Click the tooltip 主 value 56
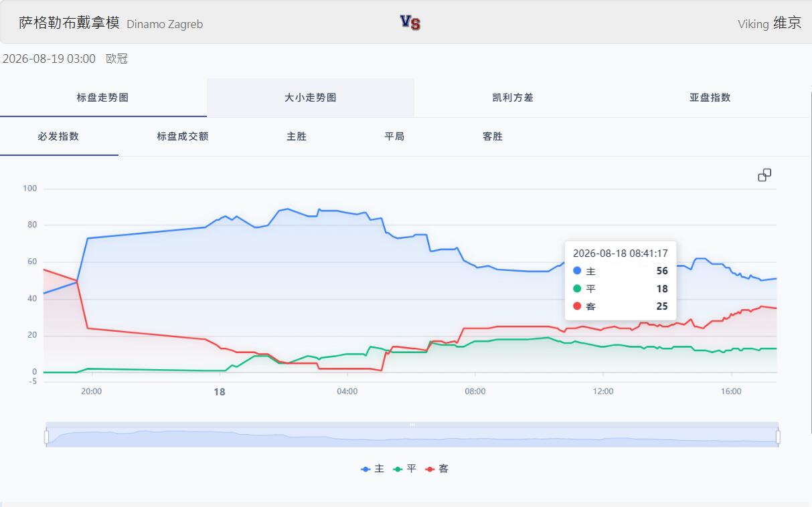 click(x=662, y=271)
